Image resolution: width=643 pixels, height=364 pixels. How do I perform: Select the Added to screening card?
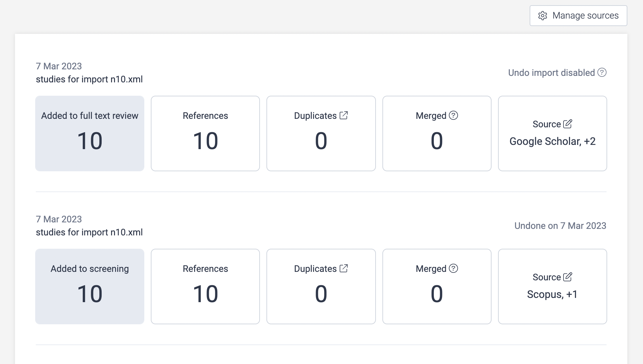click(x=90, y=287)
